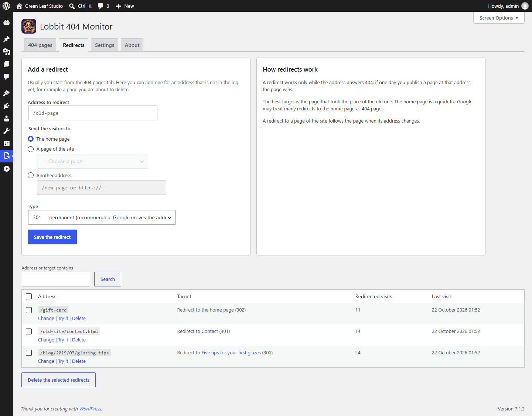Focus the 'Address or target contains' search box
Image resolution: width=532 pixels, height=416 pixels.
(56, 279)
